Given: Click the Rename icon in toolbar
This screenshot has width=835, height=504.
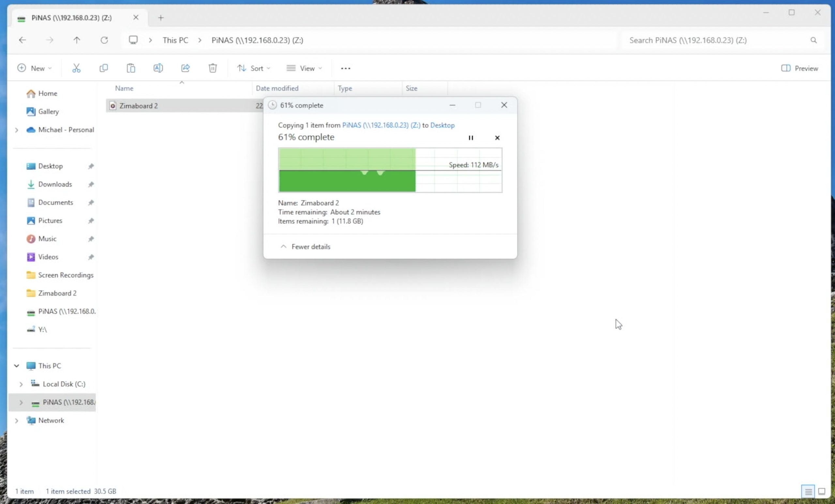Looking at the screenshot, I should [158, 68].
